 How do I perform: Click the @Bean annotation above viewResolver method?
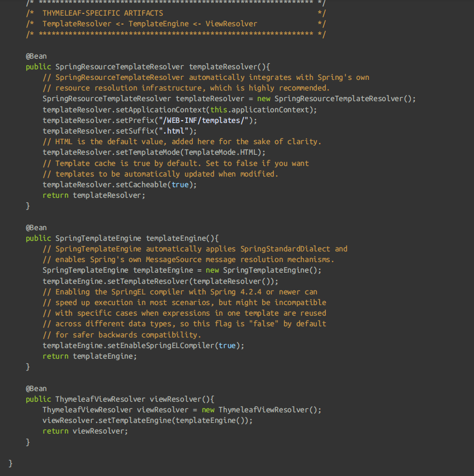coord(36,388)
